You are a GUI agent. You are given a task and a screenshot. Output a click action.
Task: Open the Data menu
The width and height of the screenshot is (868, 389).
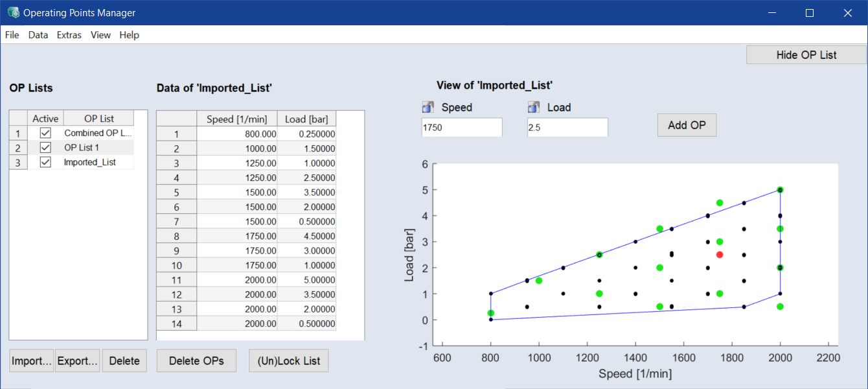click(x=38, y=35)
